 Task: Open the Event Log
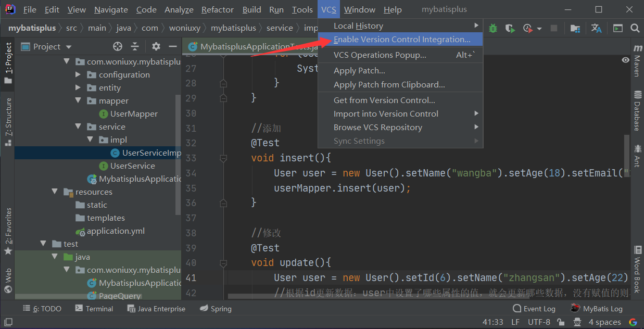click(x=534, y=309)
